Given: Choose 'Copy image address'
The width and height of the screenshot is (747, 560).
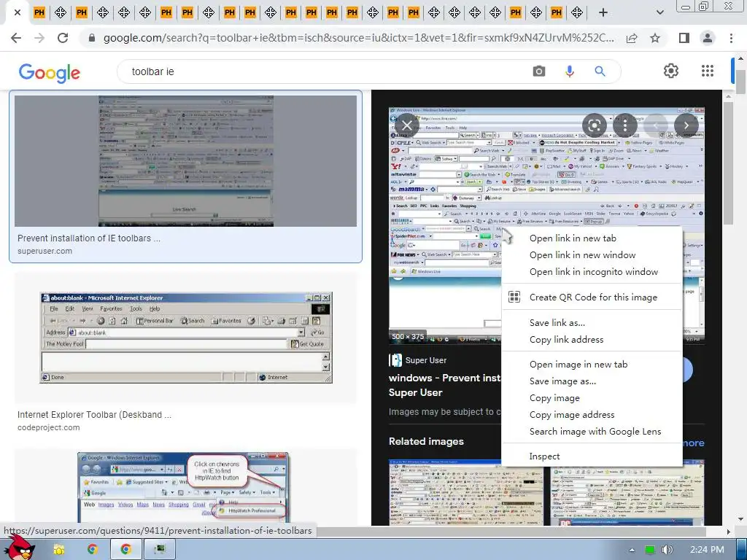Looking at the screenshot, I should pyautogui.click(x=592, y=414).
